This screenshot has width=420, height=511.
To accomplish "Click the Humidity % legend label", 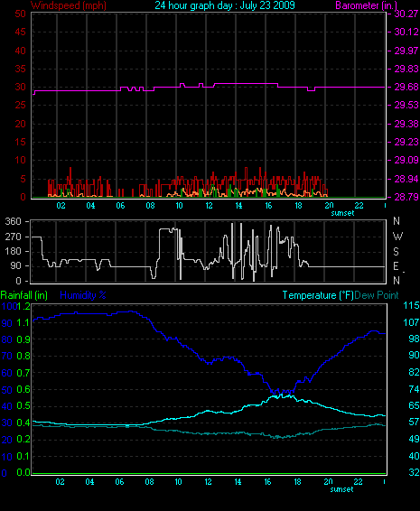I will click(83, 295).
